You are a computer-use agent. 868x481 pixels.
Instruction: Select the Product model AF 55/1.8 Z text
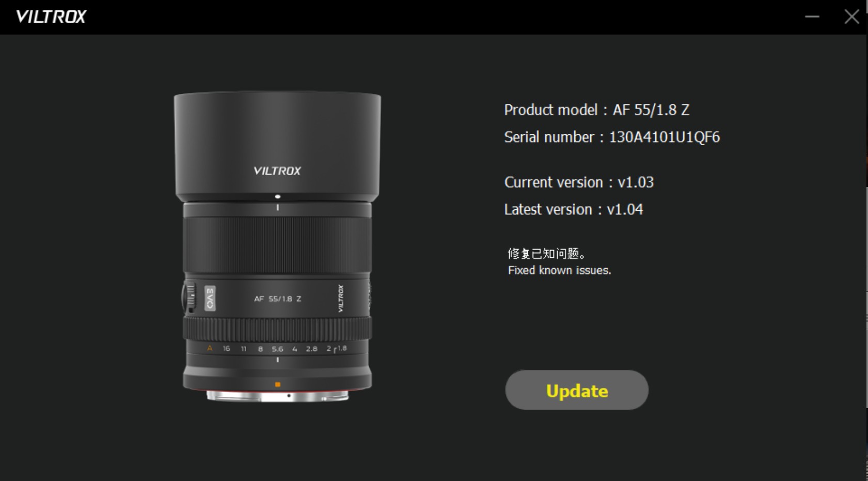click(596, 110)
